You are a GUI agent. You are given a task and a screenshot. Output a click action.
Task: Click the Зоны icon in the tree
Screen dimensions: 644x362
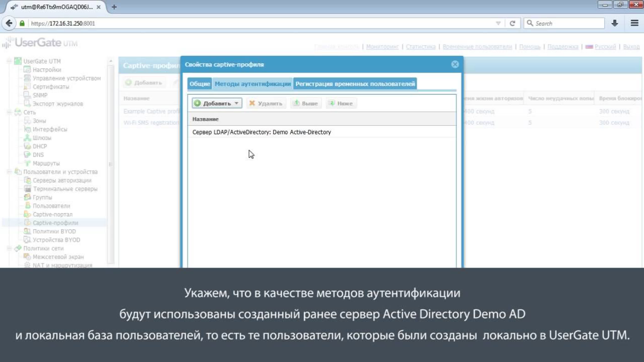(27, 121)
